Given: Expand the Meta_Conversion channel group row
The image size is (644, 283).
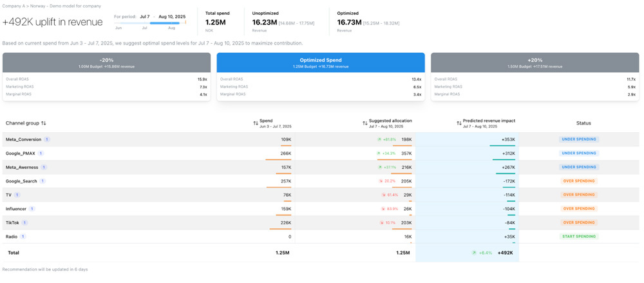Looking at the screenshot, I should [23, 139].
